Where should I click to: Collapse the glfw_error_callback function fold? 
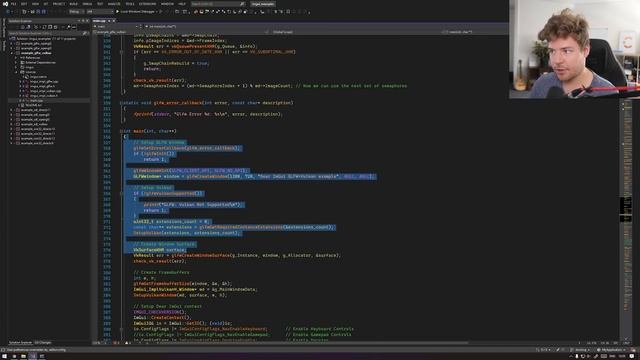pyautogui.click(x=121, y=103)
